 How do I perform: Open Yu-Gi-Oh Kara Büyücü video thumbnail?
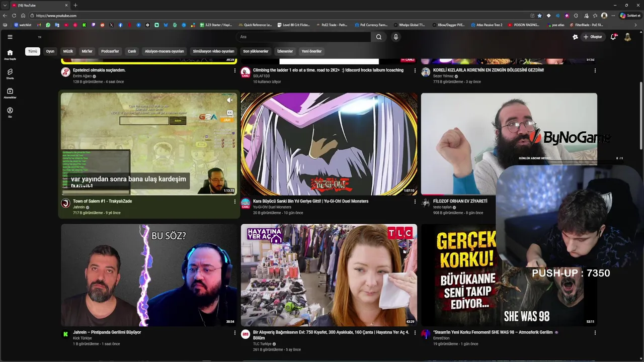click(329, 144)
